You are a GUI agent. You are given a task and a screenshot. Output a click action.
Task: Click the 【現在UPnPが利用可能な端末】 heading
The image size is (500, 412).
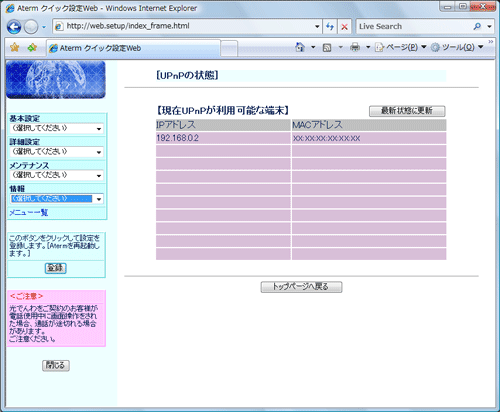(223, 110)
